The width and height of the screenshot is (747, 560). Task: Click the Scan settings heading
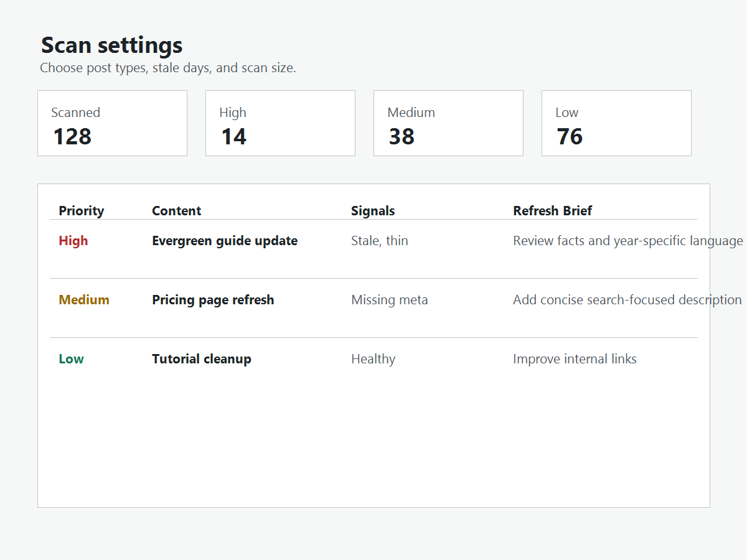pos(112,45)
